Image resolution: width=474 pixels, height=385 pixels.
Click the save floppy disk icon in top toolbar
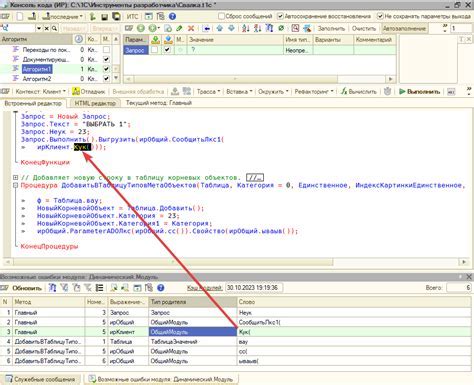pyautogui.click(x=104, y=16)
